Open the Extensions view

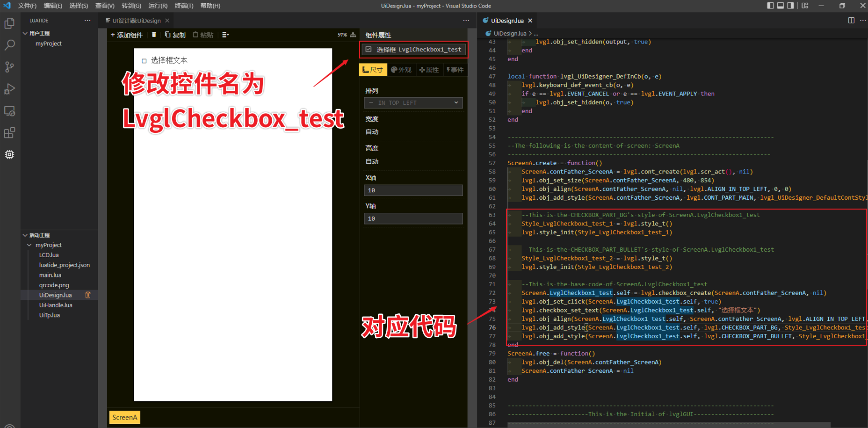point(9,133)
